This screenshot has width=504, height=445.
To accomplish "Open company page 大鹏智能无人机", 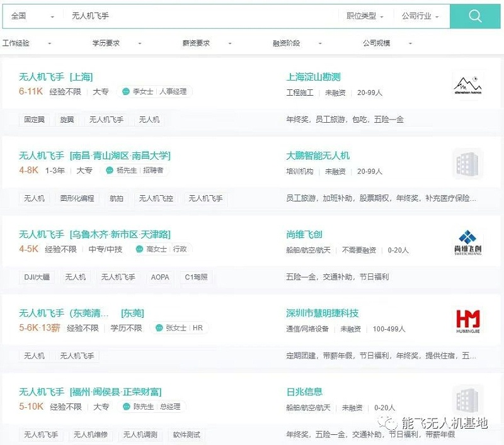I will pyautogui.click(x=318, y=155).
